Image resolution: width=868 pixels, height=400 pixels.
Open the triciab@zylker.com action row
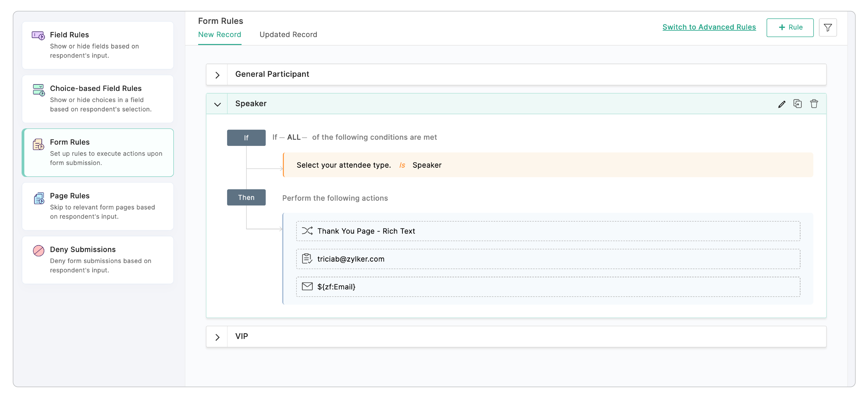[x=548, y=259]
